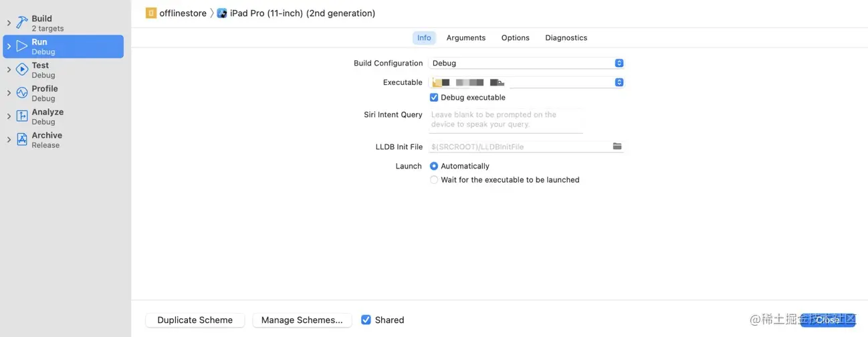Viewport: 868px width, 337px height.
Task: Click the Duplicate Scheme button
Action: tap(195, 320)
